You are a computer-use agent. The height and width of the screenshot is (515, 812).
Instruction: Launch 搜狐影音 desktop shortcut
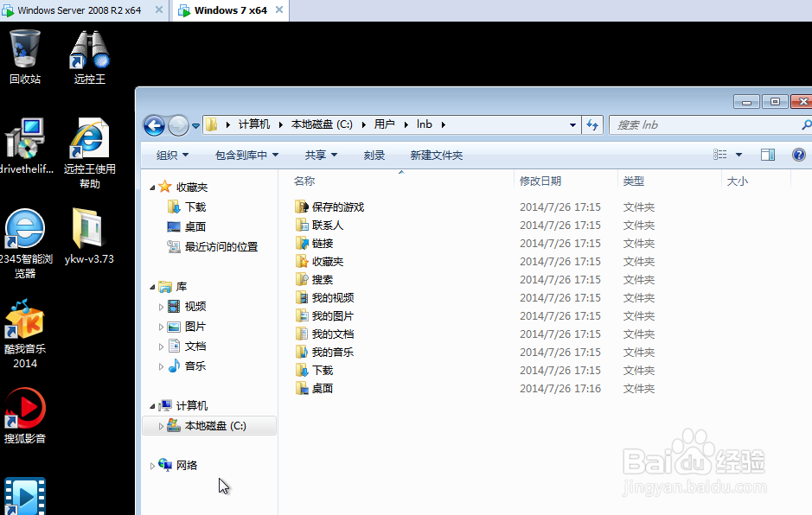(24, 416)
